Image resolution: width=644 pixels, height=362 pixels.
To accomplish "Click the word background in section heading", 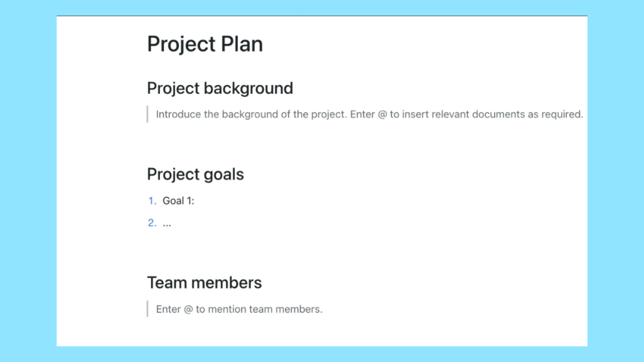I will pyautogui.click(x=248, y=88).
